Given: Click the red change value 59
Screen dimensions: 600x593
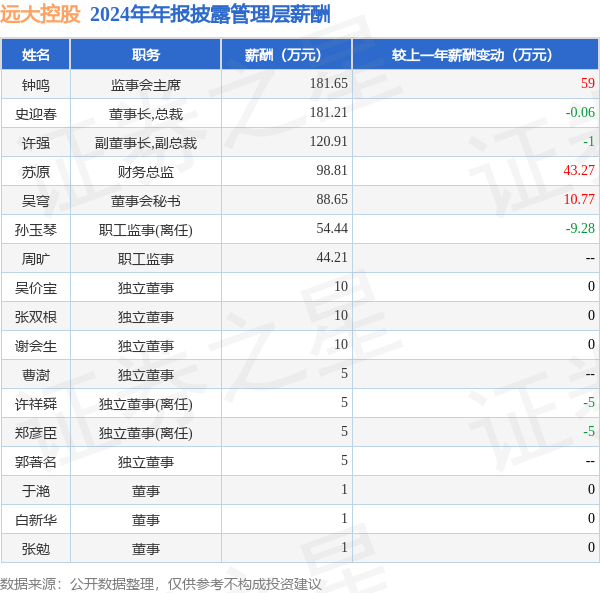Looking at the screenshot, I should click(588, 83).
